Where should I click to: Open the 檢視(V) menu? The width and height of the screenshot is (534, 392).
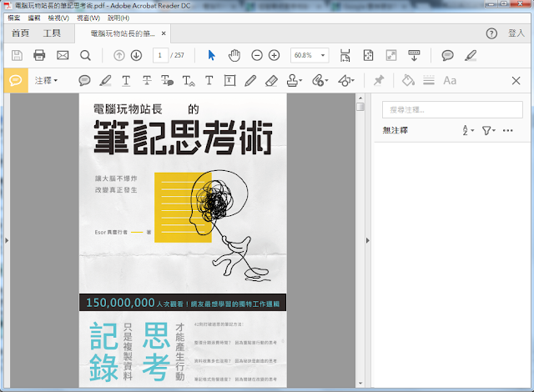[x=58, y=18]
